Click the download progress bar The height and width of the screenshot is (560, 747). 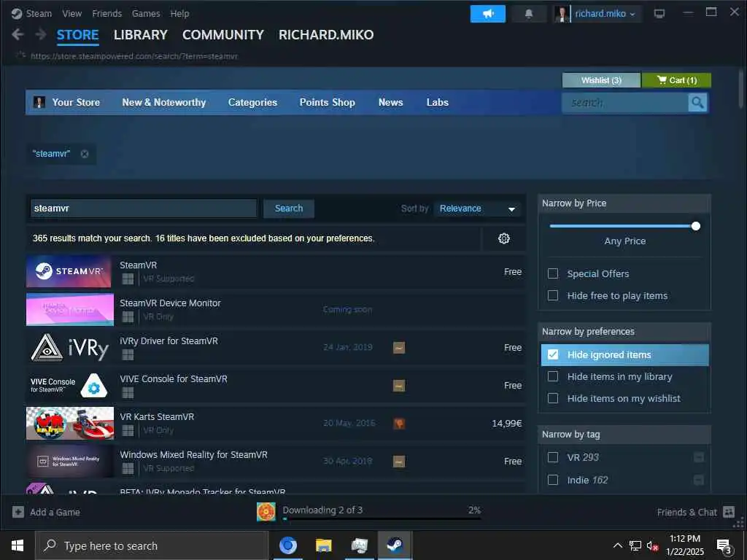tap(382, 519)
